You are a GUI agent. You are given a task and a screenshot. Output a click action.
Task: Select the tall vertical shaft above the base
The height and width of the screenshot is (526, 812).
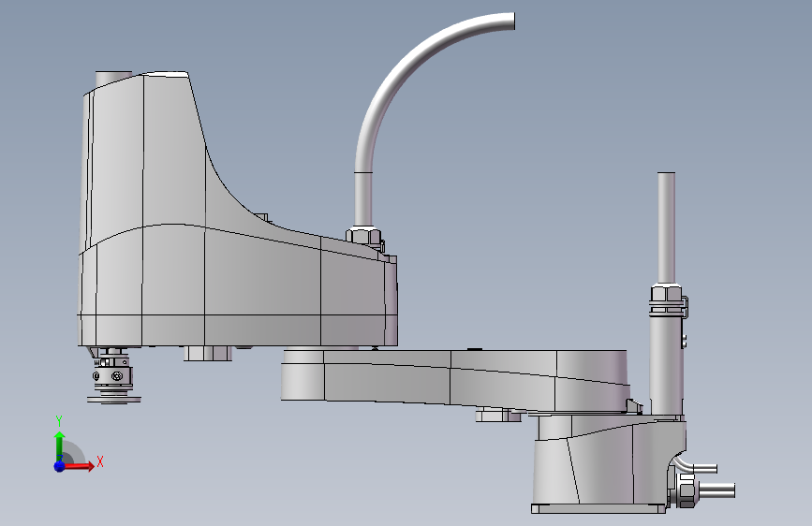pyautogui.click(x=666, y=227)
